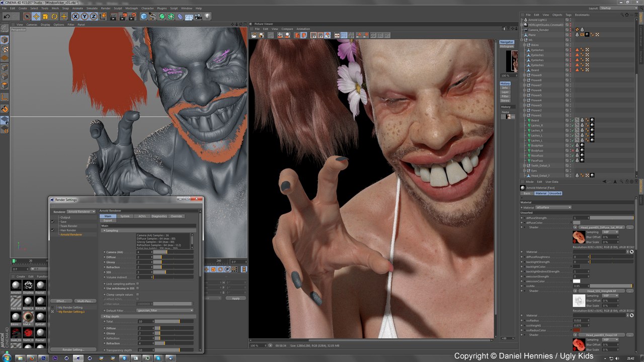Select BodyHair object in Object Manager
The height and width of the screenshot is (362, 644).
[x=537, y=145]
